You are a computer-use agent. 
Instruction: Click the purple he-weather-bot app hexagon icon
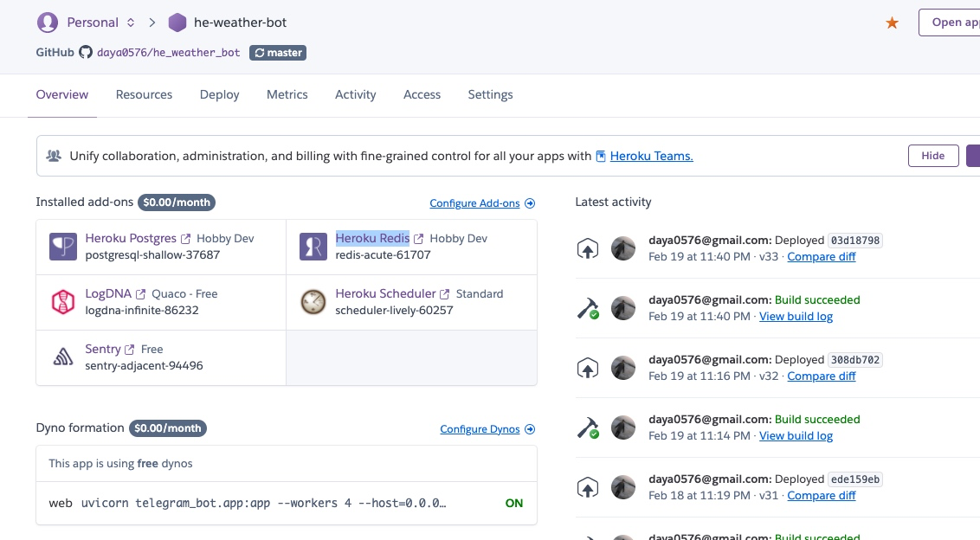point(177,22)
